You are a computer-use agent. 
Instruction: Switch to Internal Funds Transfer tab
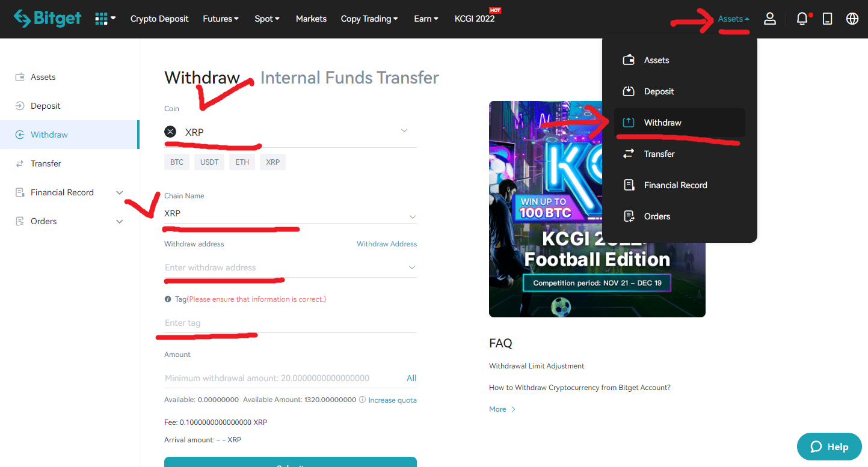(x=349, y=78)
